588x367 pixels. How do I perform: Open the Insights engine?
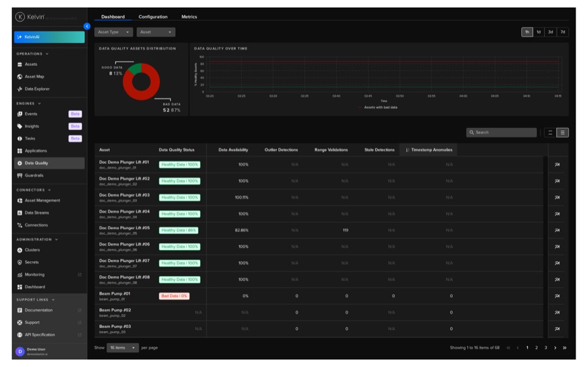pos(31,126)
